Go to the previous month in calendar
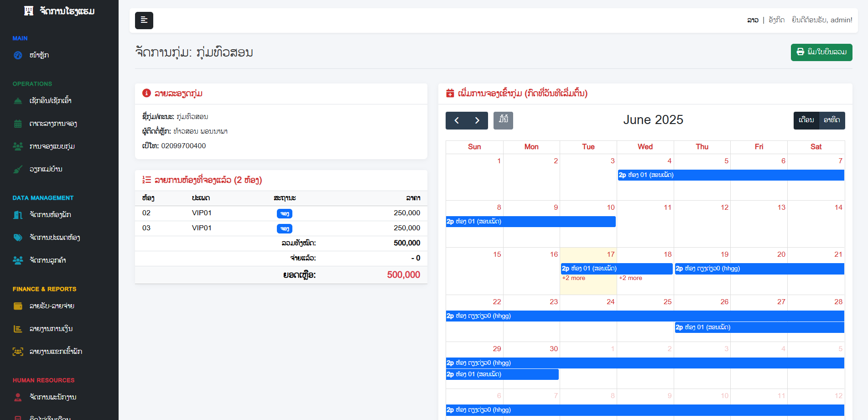Viewport: 868px width, 420px height. [x=456, y=120]
